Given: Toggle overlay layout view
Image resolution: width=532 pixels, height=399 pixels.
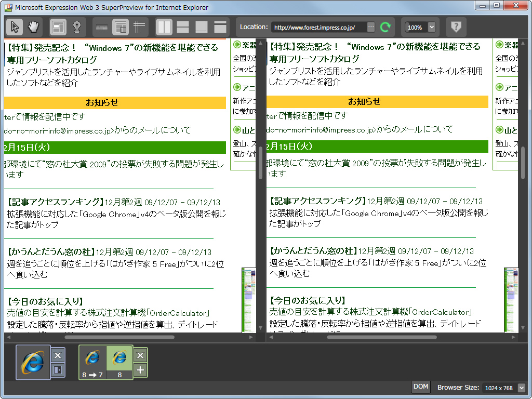Looking at the screenshot, I should tap(202, 27).
